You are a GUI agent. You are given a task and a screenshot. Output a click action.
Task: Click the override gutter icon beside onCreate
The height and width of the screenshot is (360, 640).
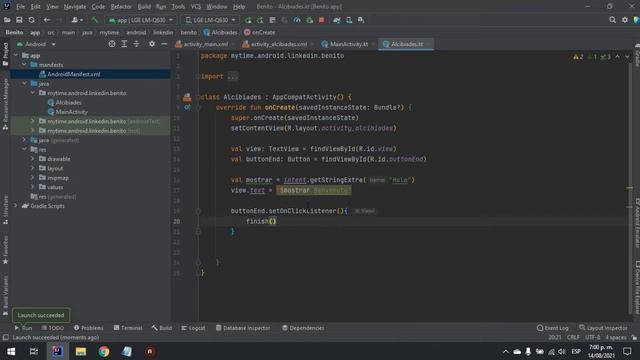[187, 107]
